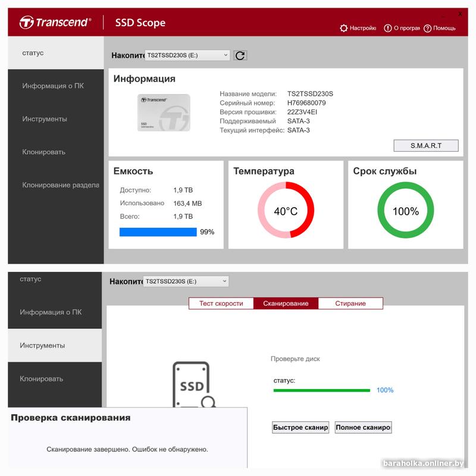Open the О программе info icon
Viewport: 476px width, 476px height.
[388, 28]
